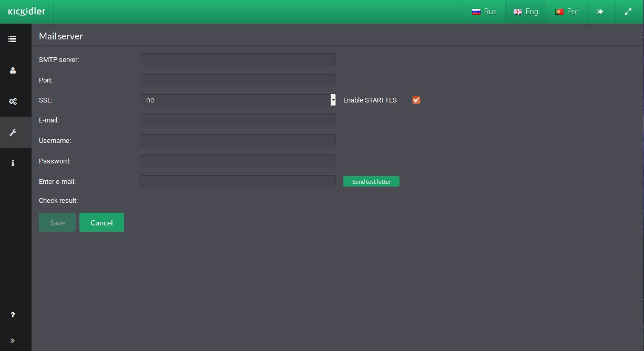Click the Save button
Screen dimensions: 644x351
click(57, 222)
